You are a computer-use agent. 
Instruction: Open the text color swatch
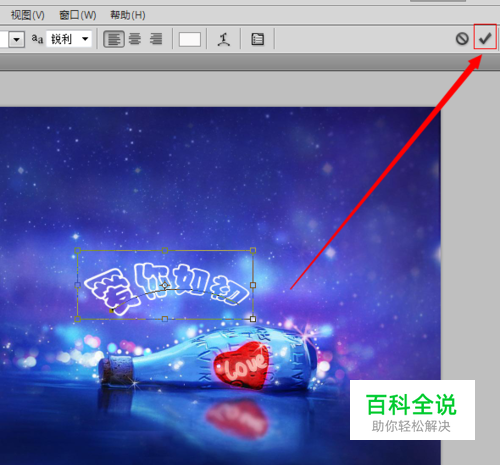(190, 39)
